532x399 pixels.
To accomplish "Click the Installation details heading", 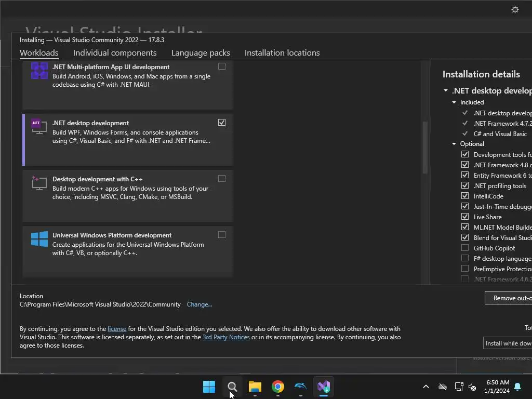I will tap(481, 74).
